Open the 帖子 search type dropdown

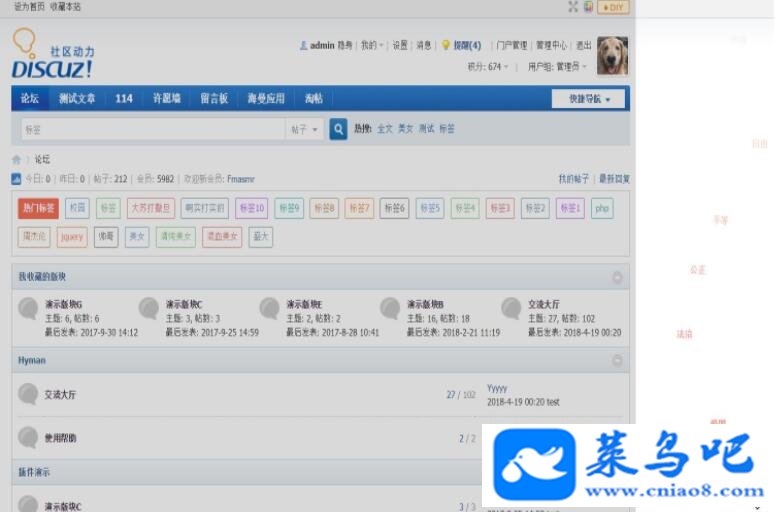click(304, 129)
